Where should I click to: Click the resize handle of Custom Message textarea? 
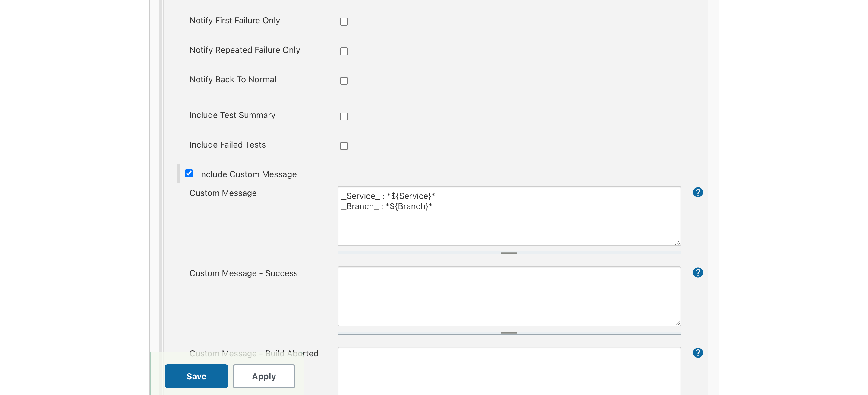[x=678, y=243]
